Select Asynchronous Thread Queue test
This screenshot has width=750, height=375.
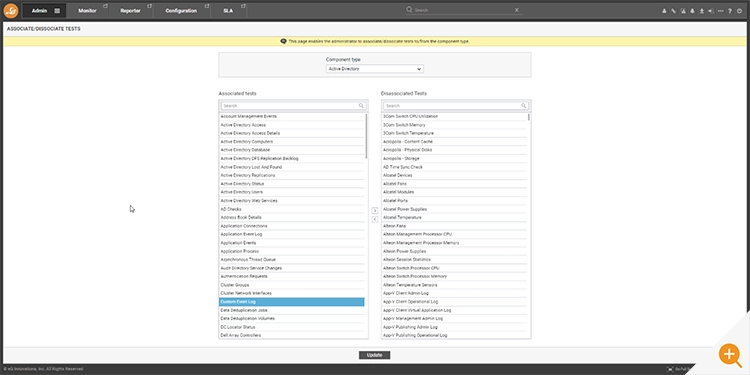tap(292, 260)
